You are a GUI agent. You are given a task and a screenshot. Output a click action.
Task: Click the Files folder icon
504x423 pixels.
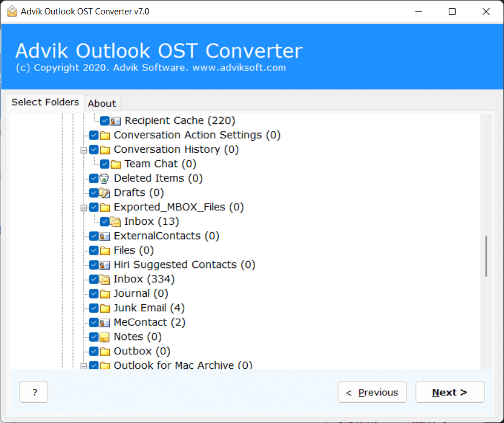tap(105, 251)
